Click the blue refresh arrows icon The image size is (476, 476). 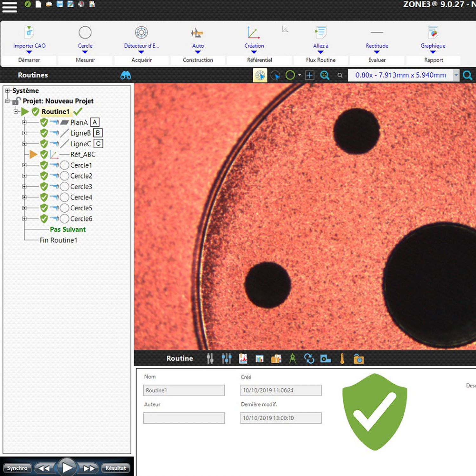tap(309, 359)
